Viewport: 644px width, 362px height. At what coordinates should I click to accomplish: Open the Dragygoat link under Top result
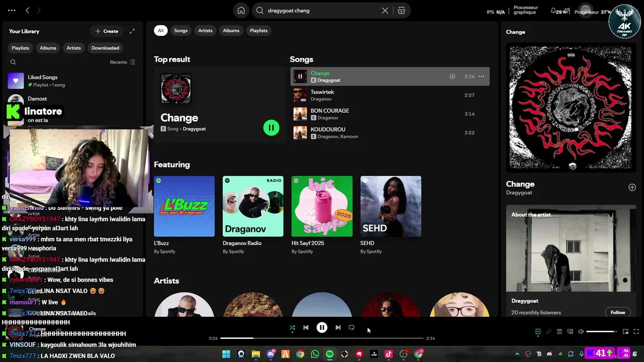(194, 129)
